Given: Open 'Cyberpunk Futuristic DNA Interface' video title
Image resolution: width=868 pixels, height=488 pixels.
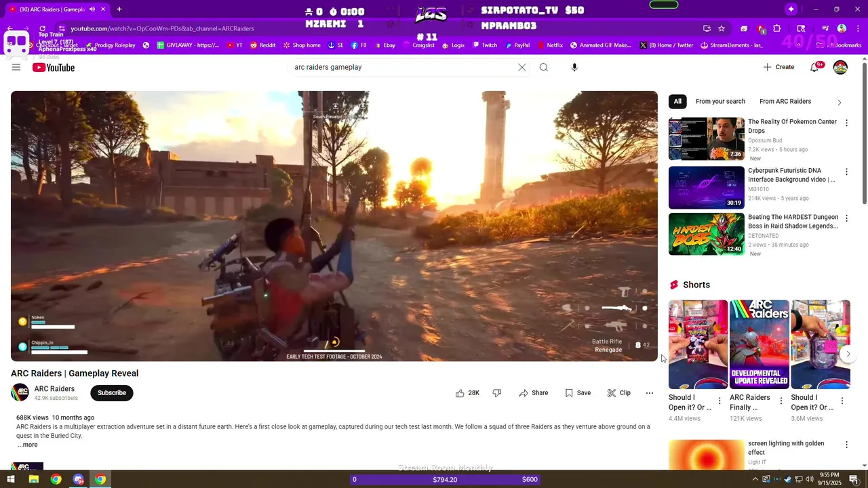Looking at the screenshot, I should coord(791,175).
